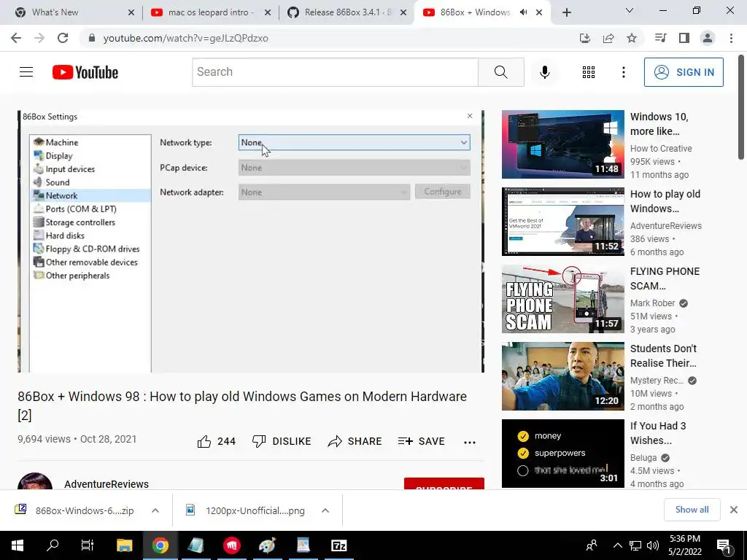
Task: Open Task View on the taskbar
Action: [x=88, y=545]
